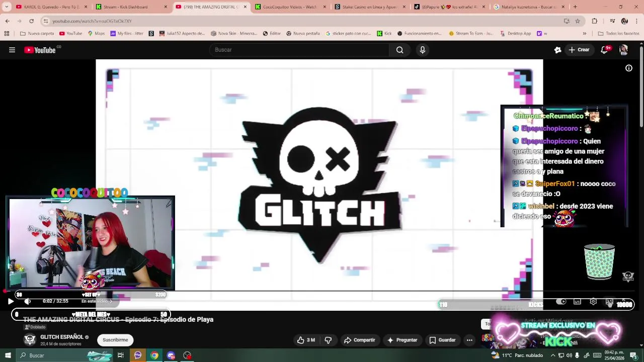Open the 'Todos los favoritos' folder
The width and height of the screenshot is (644, 362).
(x=618, y=34)
